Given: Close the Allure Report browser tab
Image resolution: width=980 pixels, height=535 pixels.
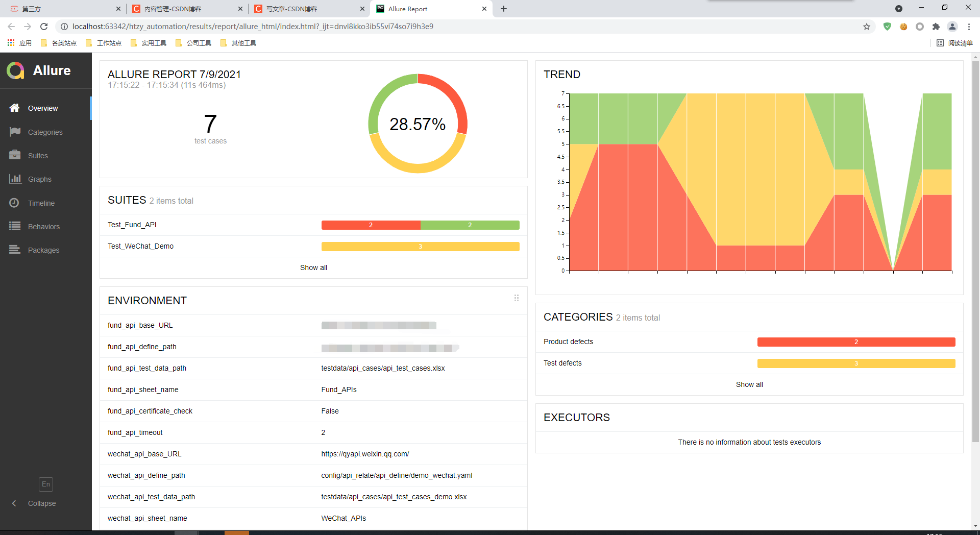Looking at the screenshot, I should 484,9.
